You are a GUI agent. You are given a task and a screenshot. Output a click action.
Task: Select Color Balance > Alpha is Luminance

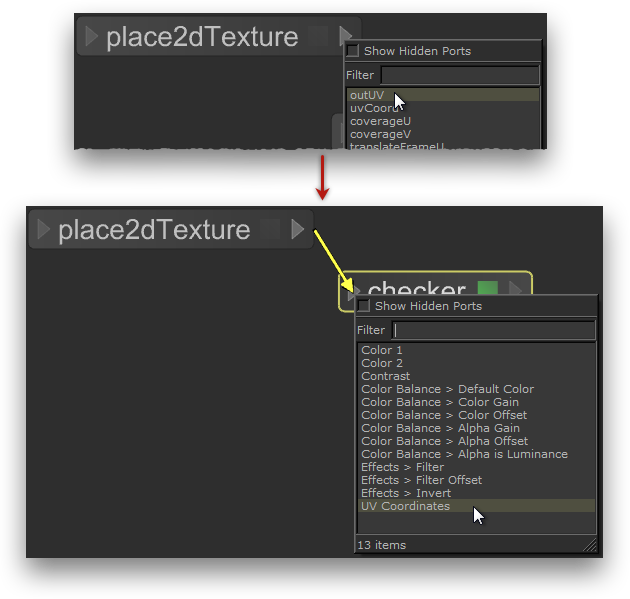[464, 454]
